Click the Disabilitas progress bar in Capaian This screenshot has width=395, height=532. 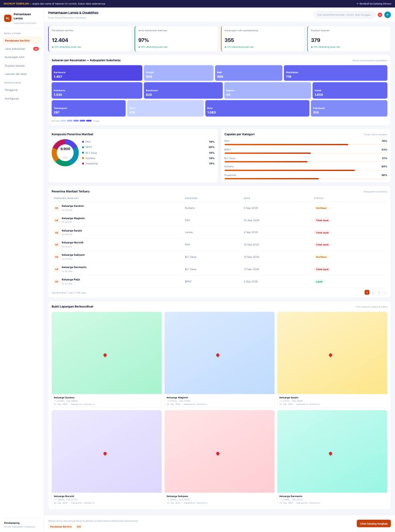coord(306,179)
